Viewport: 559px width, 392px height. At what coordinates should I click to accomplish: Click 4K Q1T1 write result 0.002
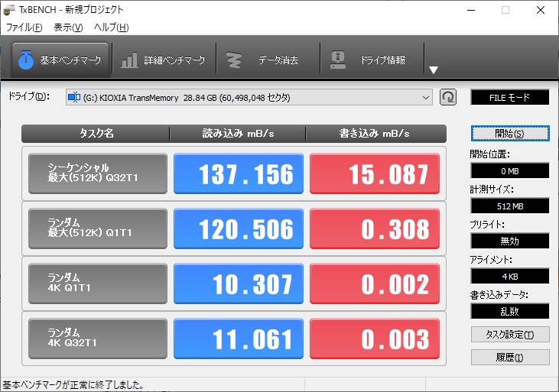[x=375, y=283]
